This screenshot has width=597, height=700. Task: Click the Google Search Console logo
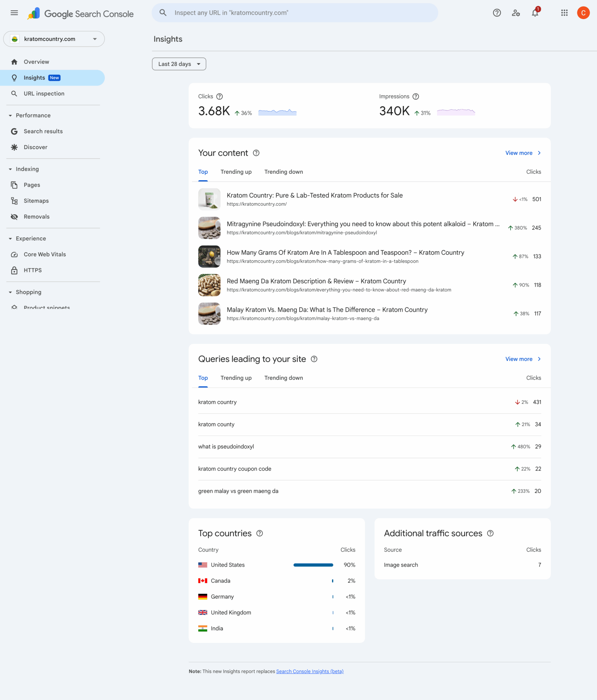(81, 14)
